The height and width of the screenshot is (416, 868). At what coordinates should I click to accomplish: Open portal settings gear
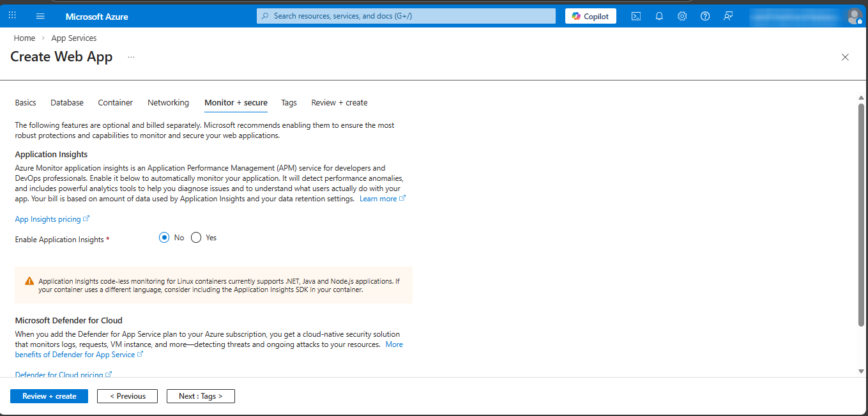click(x=682, y=17)
